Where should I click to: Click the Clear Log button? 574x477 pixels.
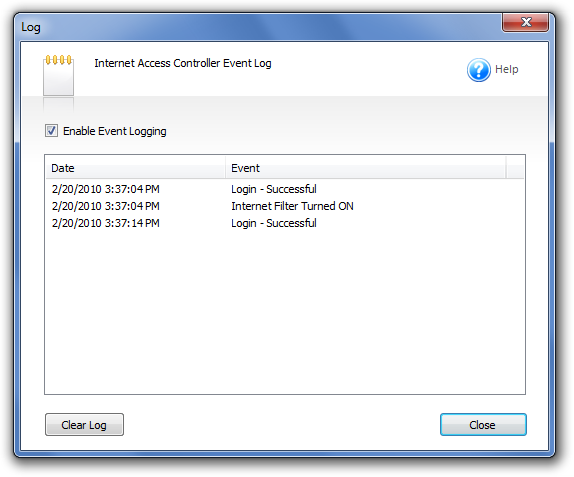click(84, 425)
